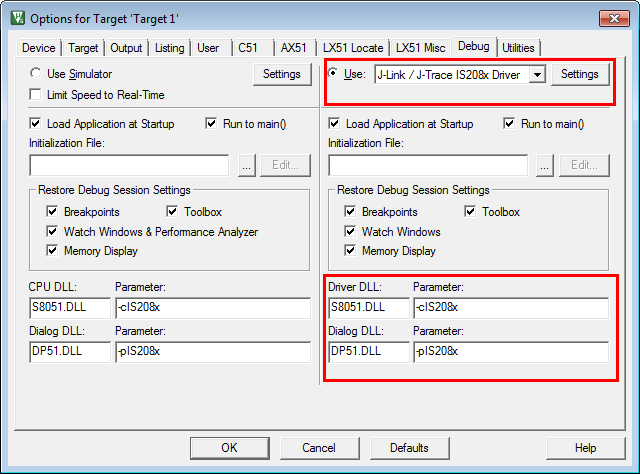
Task: Select the Use Simulator radio button
Action: [x=36, y=74]
